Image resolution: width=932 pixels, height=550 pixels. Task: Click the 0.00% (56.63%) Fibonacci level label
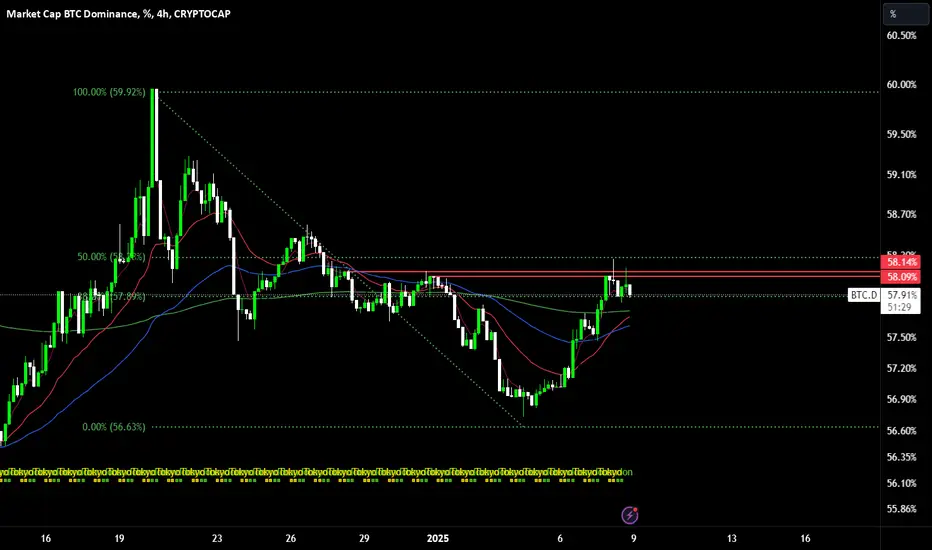tap(114, 427)
